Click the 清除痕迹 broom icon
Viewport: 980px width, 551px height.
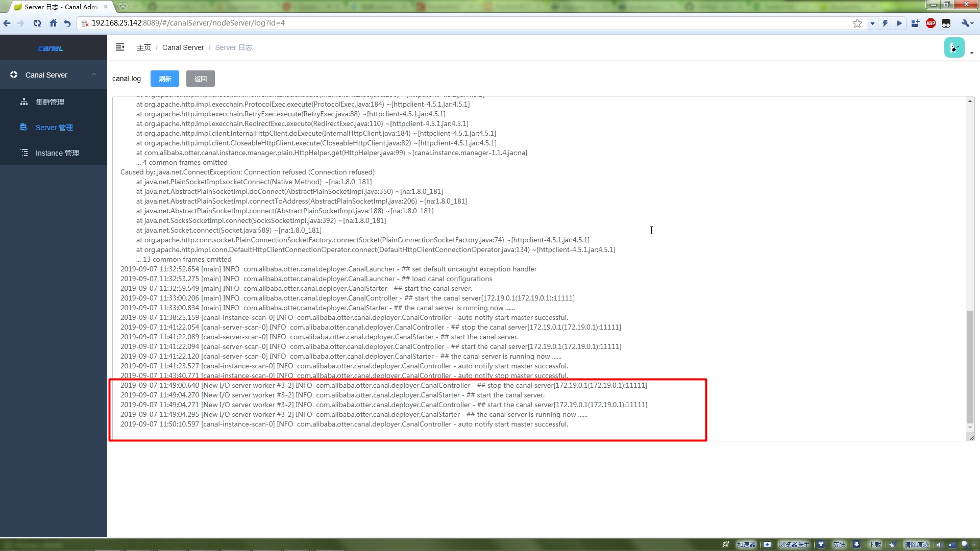[893, 544]
